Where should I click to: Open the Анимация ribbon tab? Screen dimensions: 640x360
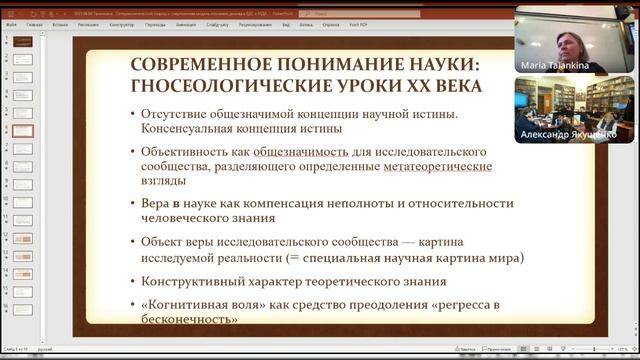pos(186,25)
